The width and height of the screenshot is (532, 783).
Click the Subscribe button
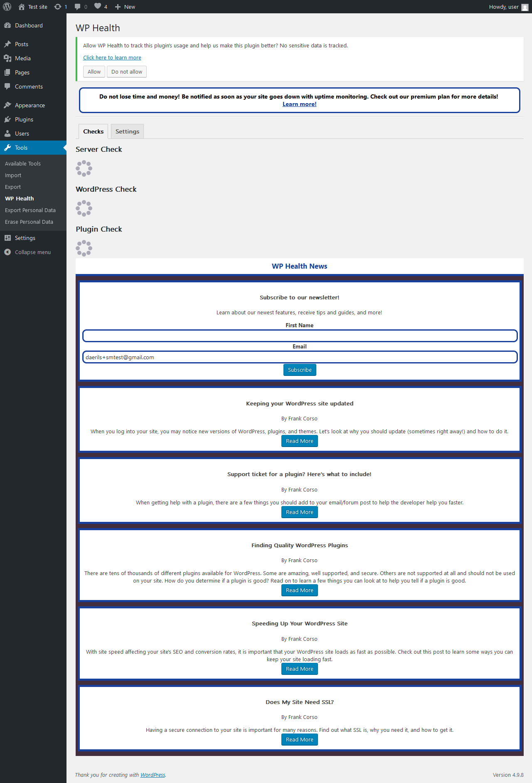point(300,370)
